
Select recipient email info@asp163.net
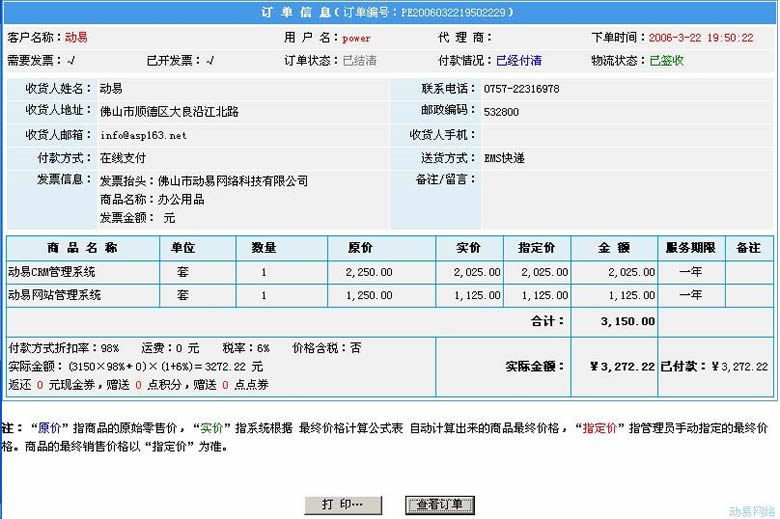click(143, 135)
